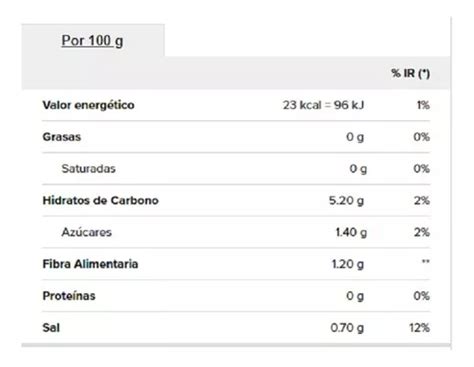Click the Grasas 0 g value
The image size is (474, 367).
pos(355,137)
